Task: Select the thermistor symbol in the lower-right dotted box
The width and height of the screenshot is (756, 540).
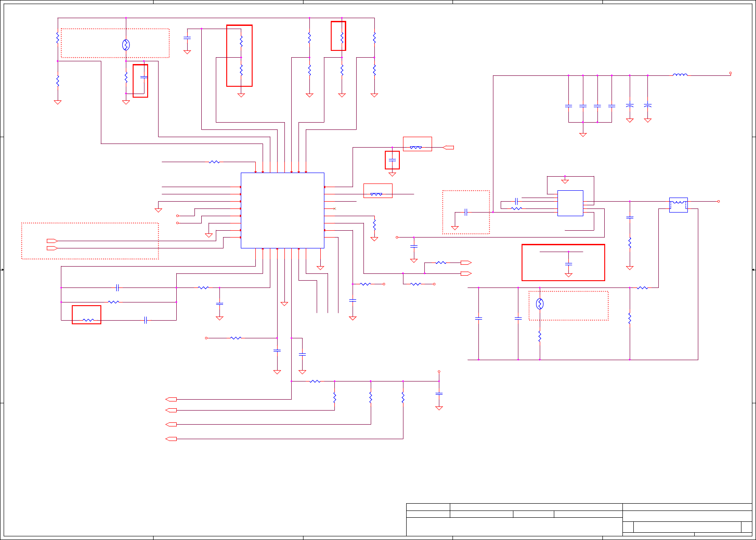Action: coord(540,304)
